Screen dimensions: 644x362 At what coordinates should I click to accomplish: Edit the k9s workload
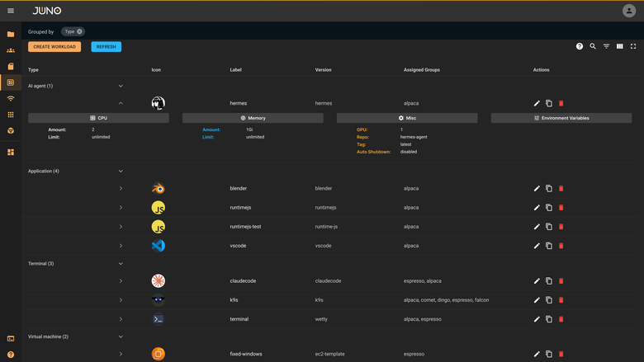coord(537,300)
